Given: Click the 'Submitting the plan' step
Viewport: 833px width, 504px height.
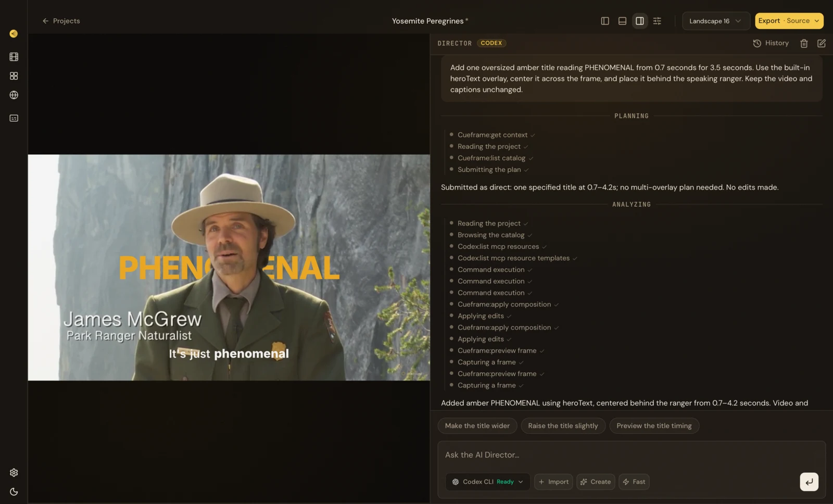Looking at the screenshot, I should [x=489, y=170].
